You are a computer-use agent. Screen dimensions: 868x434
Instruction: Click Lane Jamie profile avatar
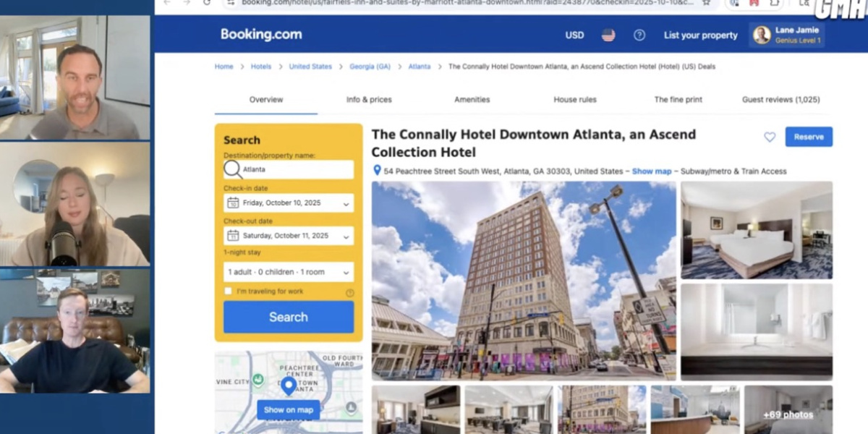click(762, 35)
